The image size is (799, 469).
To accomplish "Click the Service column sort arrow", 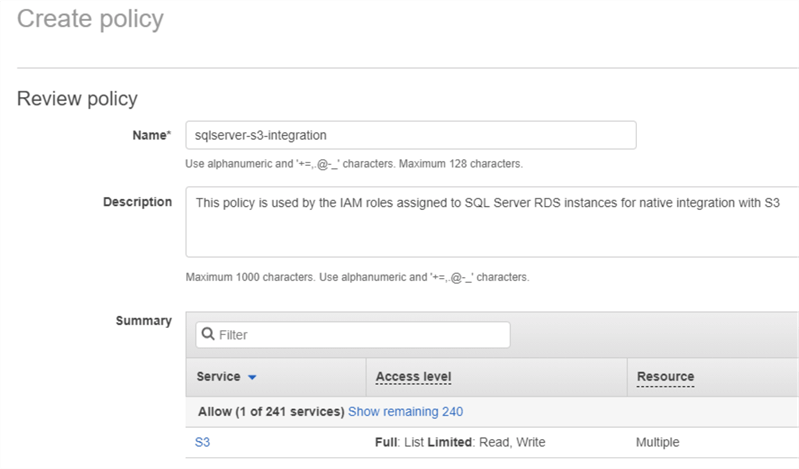I will coord(252,377).
